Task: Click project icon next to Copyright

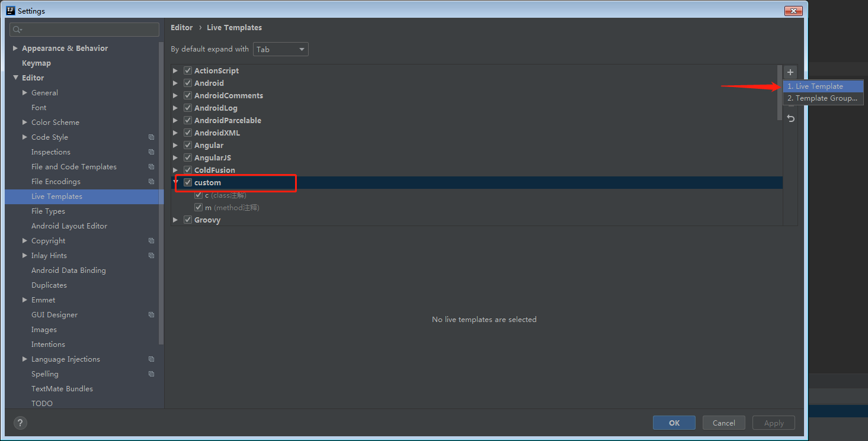Action: [151, 240]
